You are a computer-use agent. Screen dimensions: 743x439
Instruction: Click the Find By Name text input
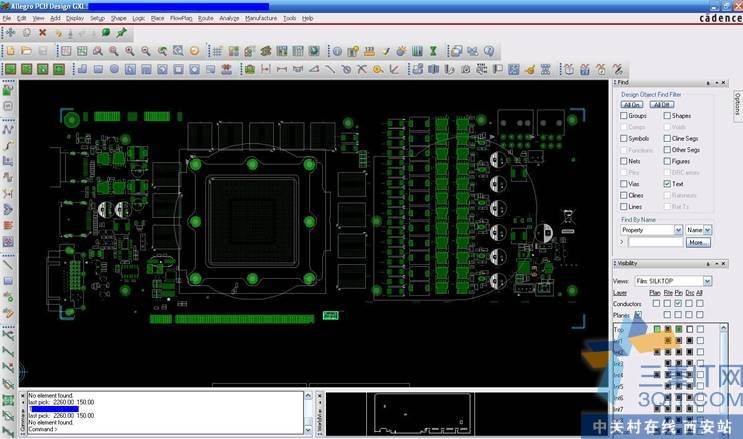pos(655,242)
